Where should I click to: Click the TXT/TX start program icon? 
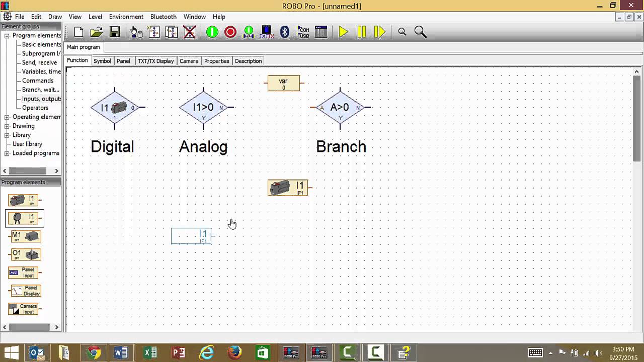tap(267, 32)
